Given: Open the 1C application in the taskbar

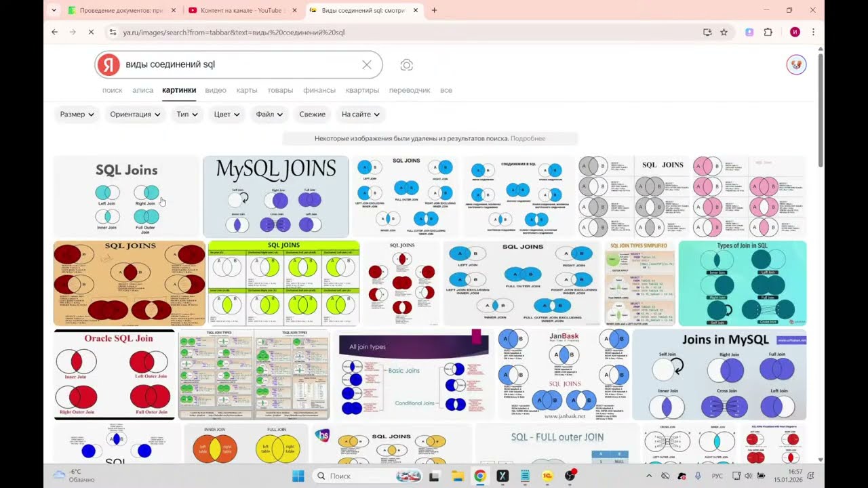Looking at the screenshot, I should 547,476.
